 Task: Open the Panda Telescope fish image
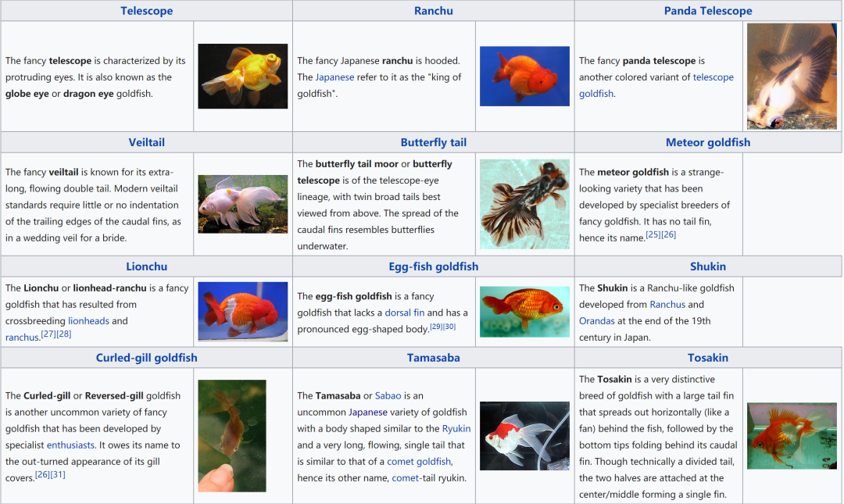[x=792, y=76]
